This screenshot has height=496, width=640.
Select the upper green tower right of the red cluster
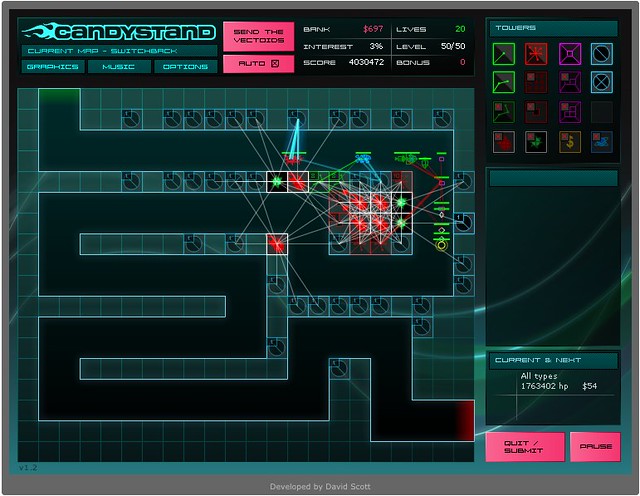(x=402, y=202)
